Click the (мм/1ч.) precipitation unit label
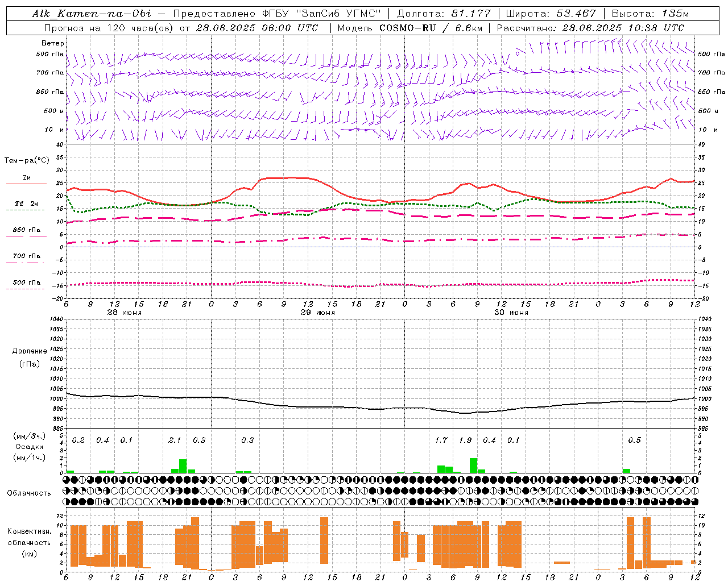Image resolution: width=728 pixels, height=582 pixels. tap(29, 458)
